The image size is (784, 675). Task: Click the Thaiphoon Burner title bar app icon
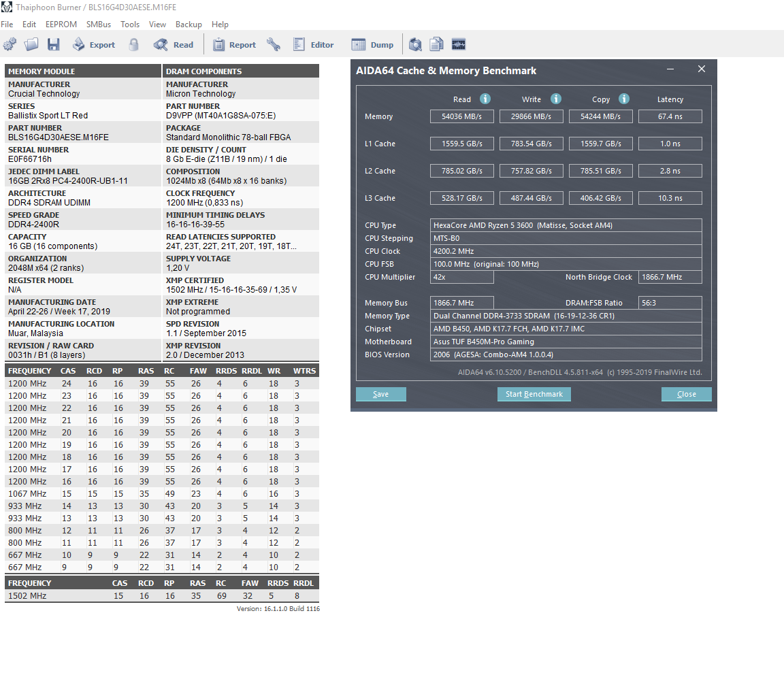pos(7,7)
